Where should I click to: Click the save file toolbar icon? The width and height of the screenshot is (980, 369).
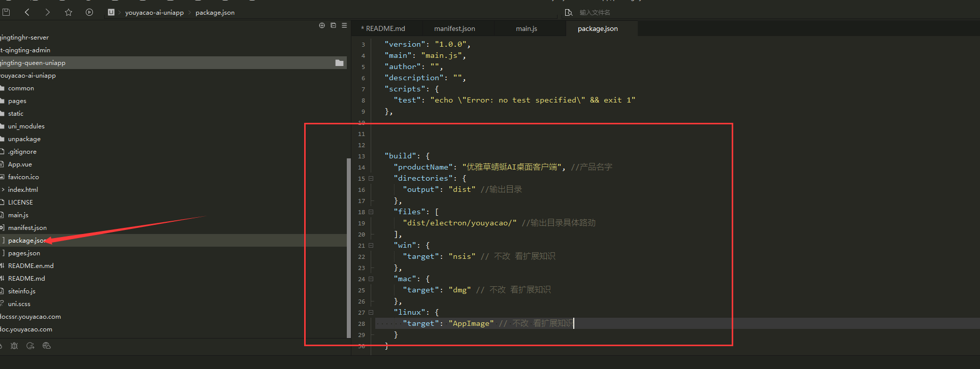click(6, 12)
